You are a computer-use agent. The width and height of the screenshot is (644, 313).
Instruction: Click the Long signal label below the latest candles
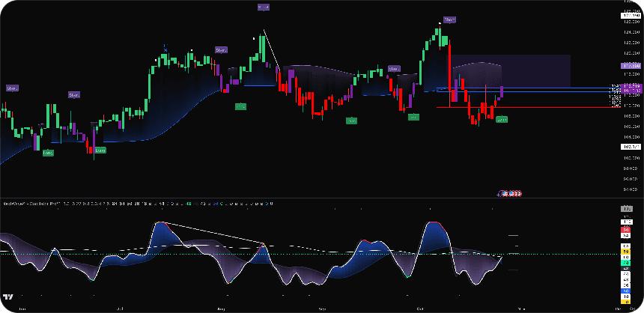(502, 120)
